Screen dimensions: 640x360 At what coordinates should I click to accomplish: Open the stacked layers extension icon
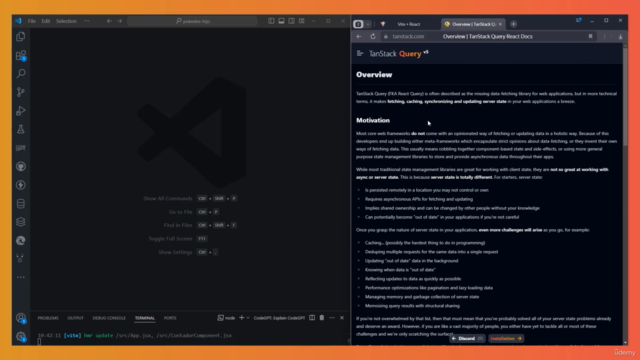(20, 222)
